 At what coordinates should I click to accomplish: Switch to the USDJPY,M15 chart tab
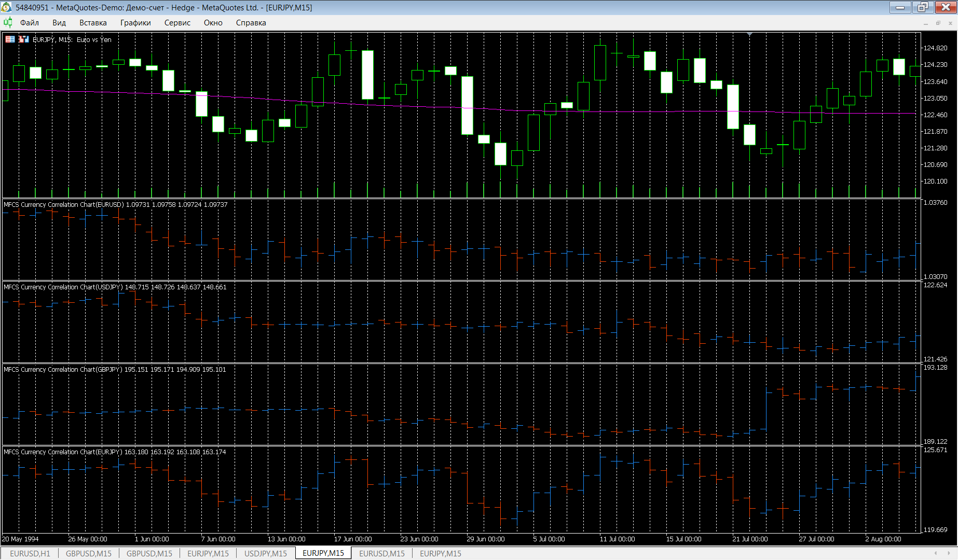point(266,553)
